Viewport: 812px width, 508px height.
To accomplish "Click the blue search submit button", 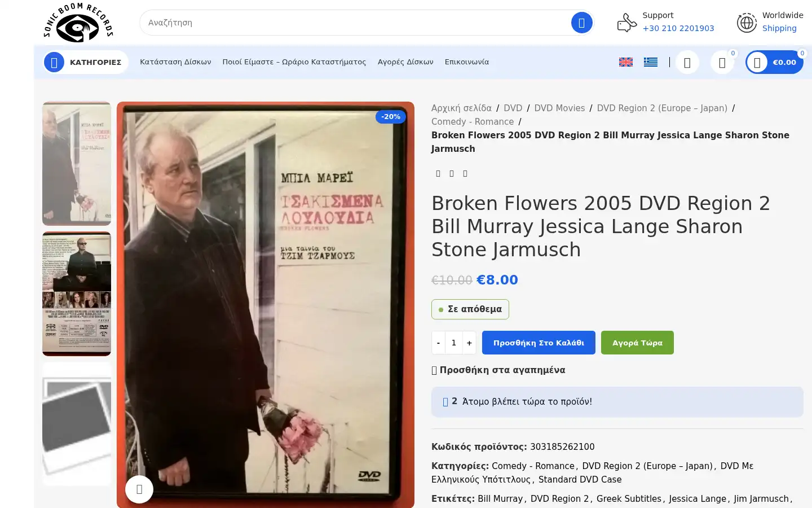I will (581, 23).
